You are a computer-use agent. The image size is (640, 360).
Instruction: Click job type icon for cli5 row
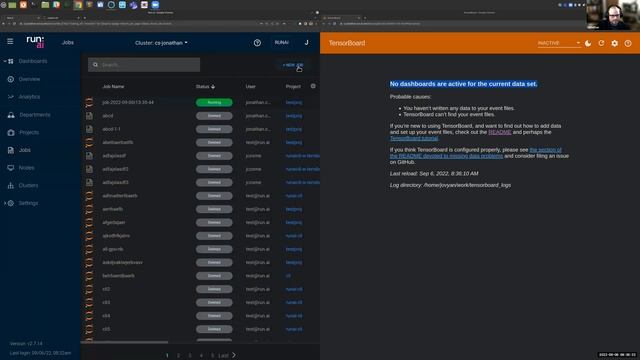pyautogui.click(x=89, y=329)
